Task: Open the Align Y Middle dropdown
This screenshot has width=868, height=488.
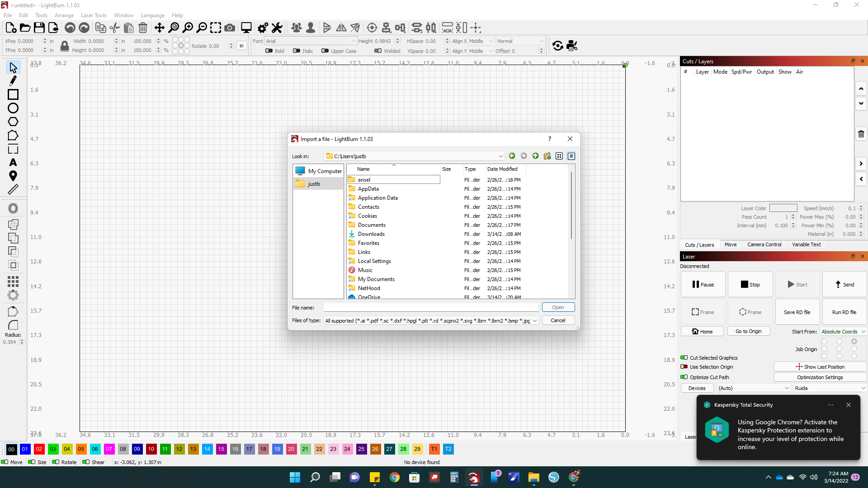Action: pos(481,51)
